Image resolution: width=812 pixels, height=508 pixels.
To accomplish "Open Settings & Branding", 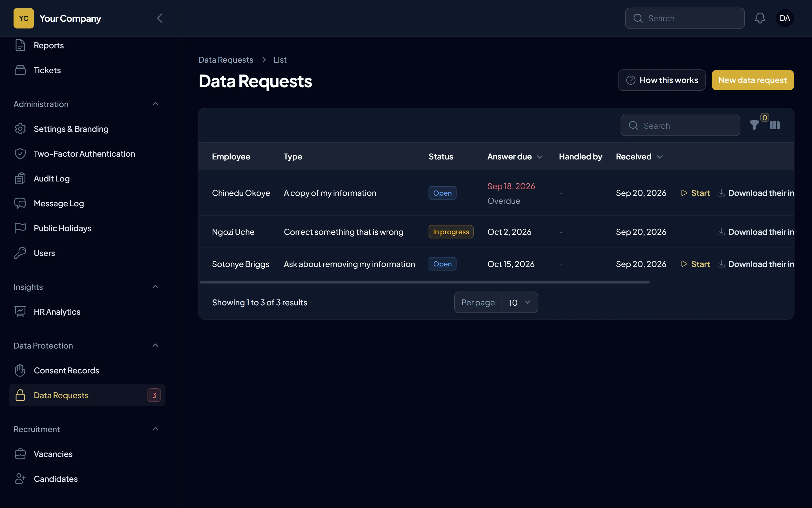I will click(87, 129).
